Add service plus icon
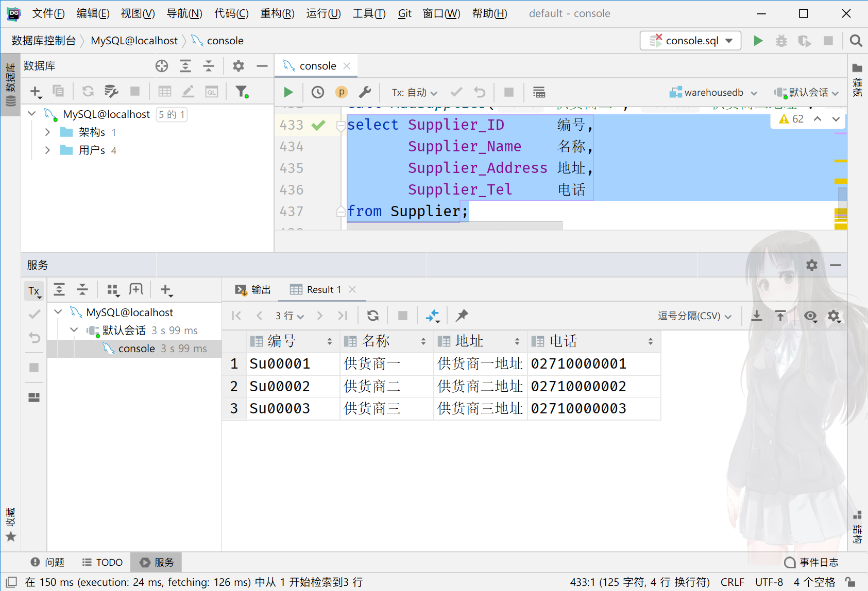Screen dimensions: 868x591 [166, 290]
